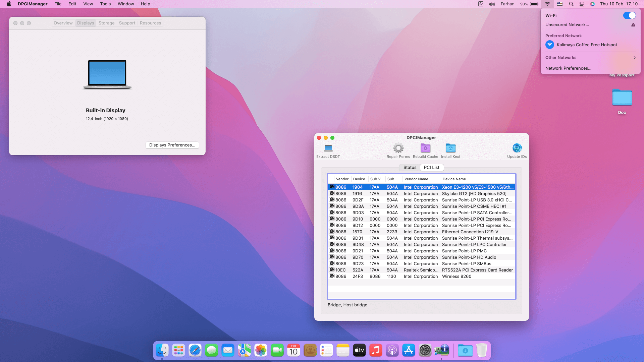Open the Support tab
644x362 pixels.
(127, 23)
